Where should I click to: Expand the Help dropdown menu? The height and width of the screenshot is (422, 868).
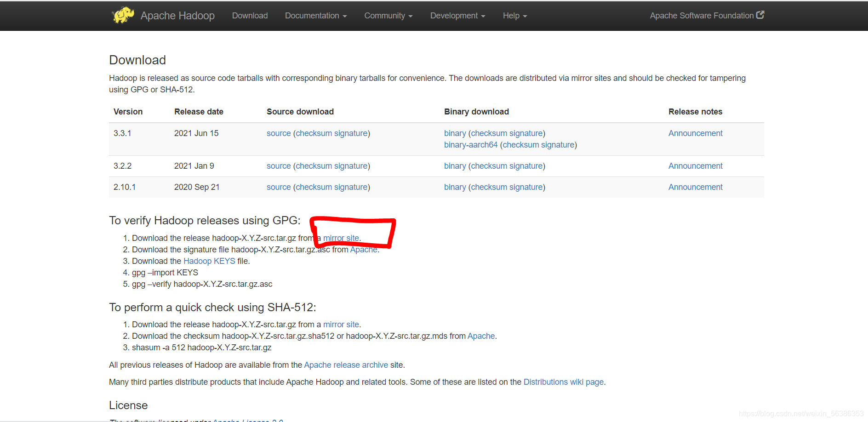(515, 16)
